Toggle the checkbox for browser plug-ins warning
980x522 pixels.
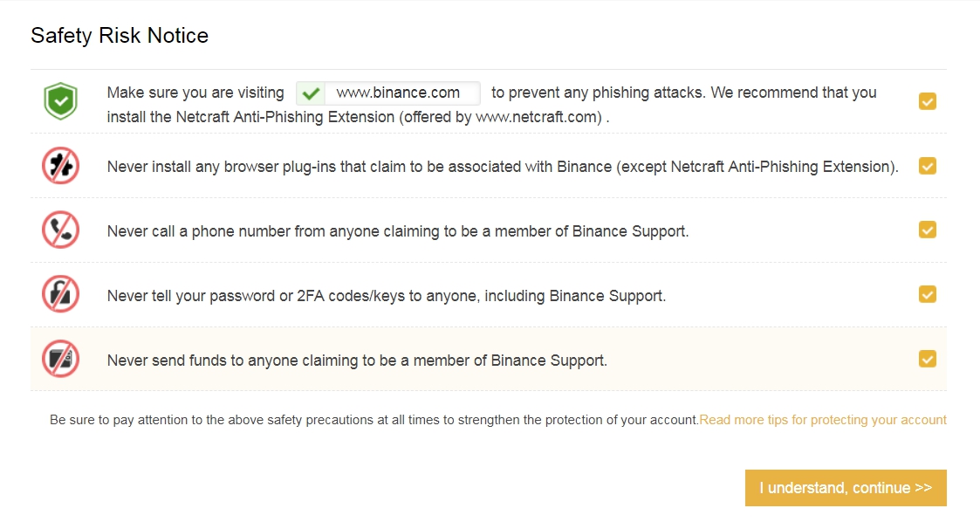point(927,166)
